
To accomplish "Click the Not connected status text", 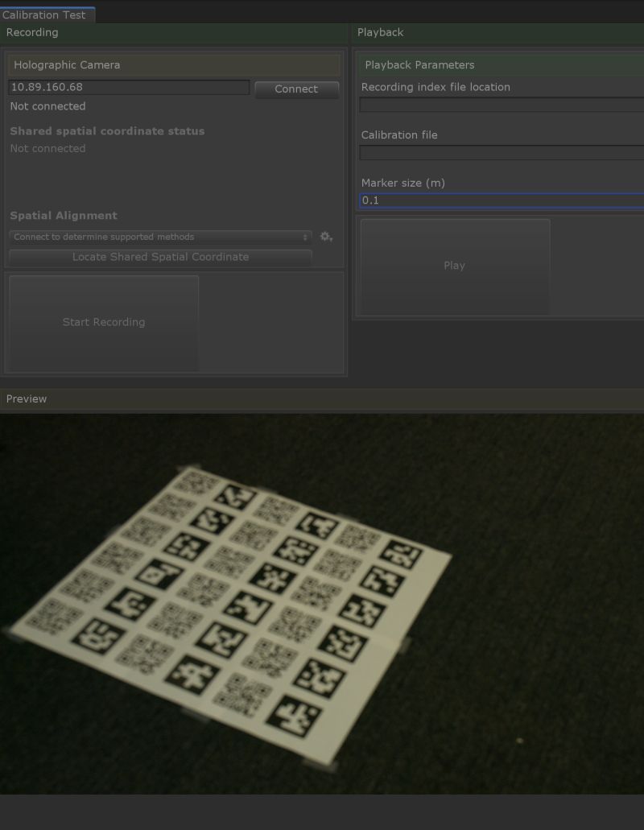I will [x=47, y=105].
